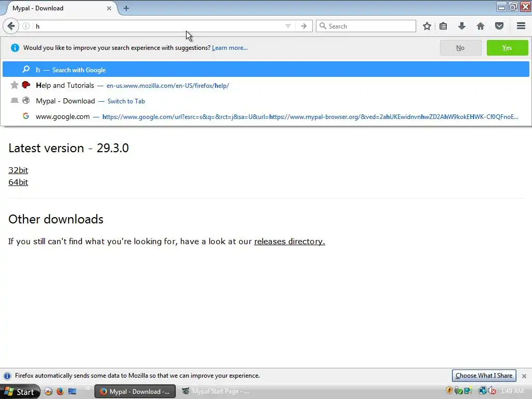Open the Windows Start menu
The height and width of the screenshot is (399, 532).
20,392
